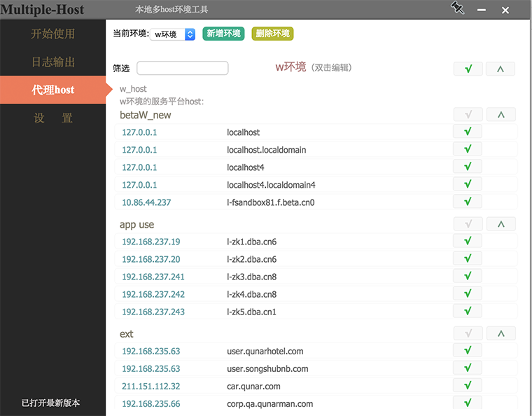The height and width of the screenshot is (416, 532).
Task: Collapse the ext group
Action: click(501, 333)
